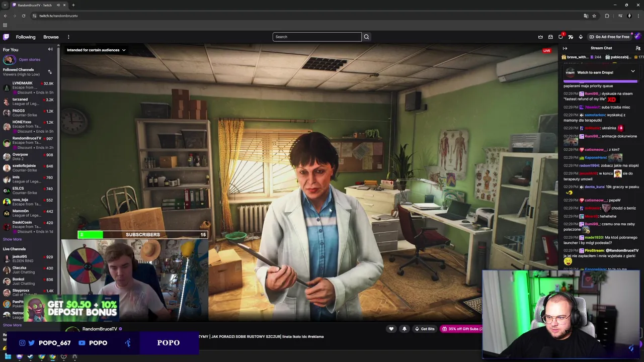This screenshot has width=644, height=362.
Task: Open the more options three-dot menu
Action: pos(68,37)
